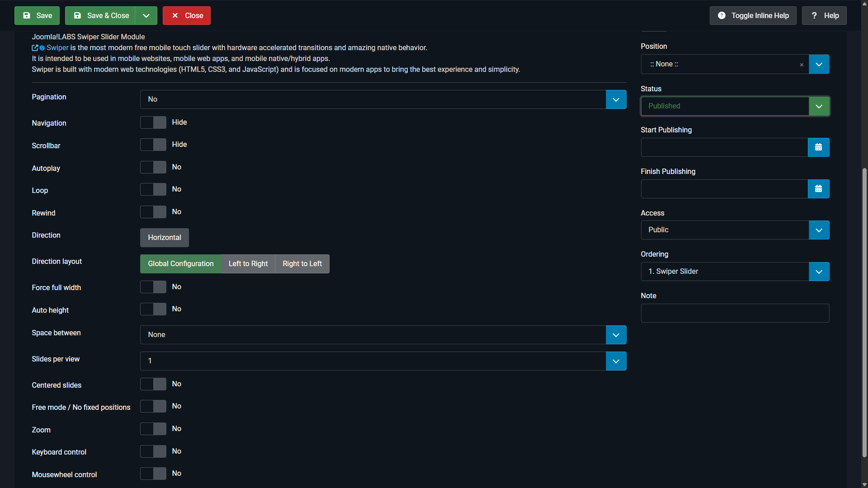Select Right to Left direction layout
The width and height of the screenshot is (868, 488).
302,264
